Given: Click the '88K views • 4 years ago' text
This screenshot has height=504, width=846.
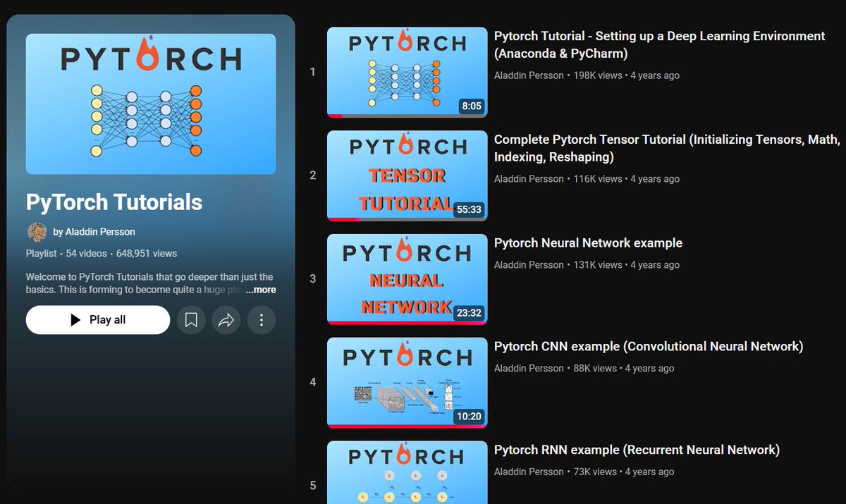Looking at the screenshot, I should [x=624, y=369].
